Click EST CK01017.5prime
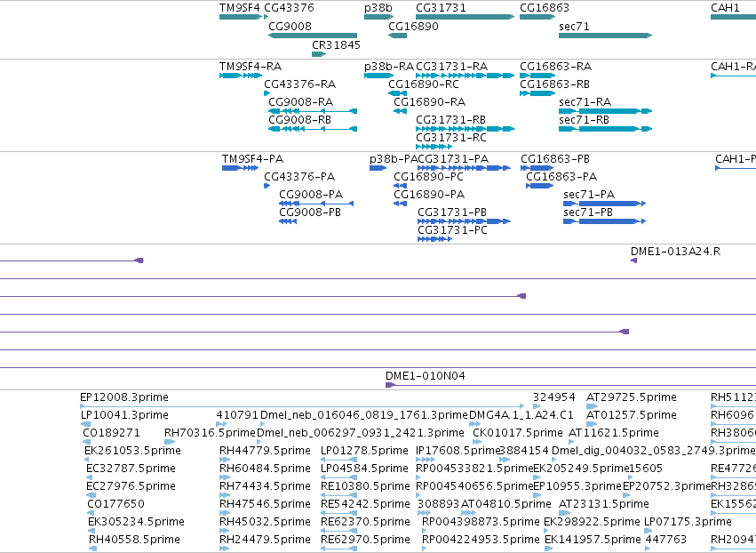 477,442
